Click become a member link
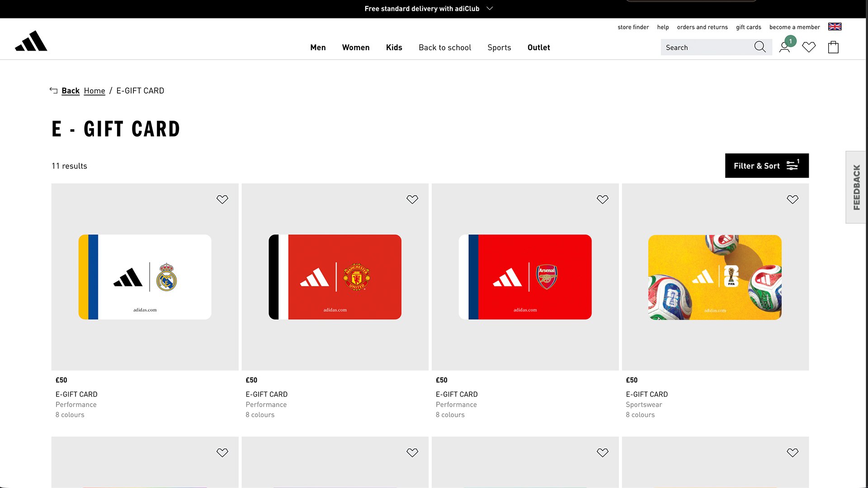This screenshot has height=488, width=868. pos(794,27)
